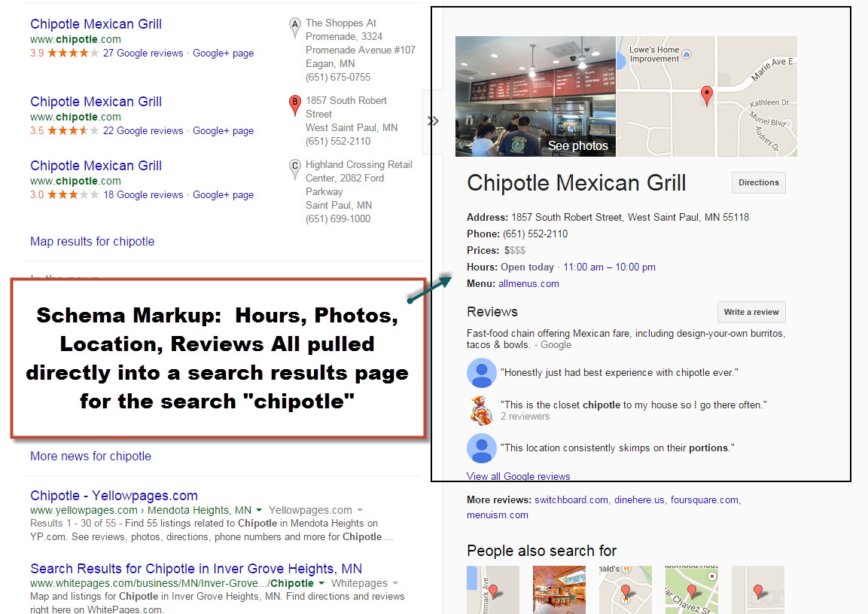The image size is (868, 614).
Task: Open the map thumbnail showing Marie Ave E
Action: point(706,96)
